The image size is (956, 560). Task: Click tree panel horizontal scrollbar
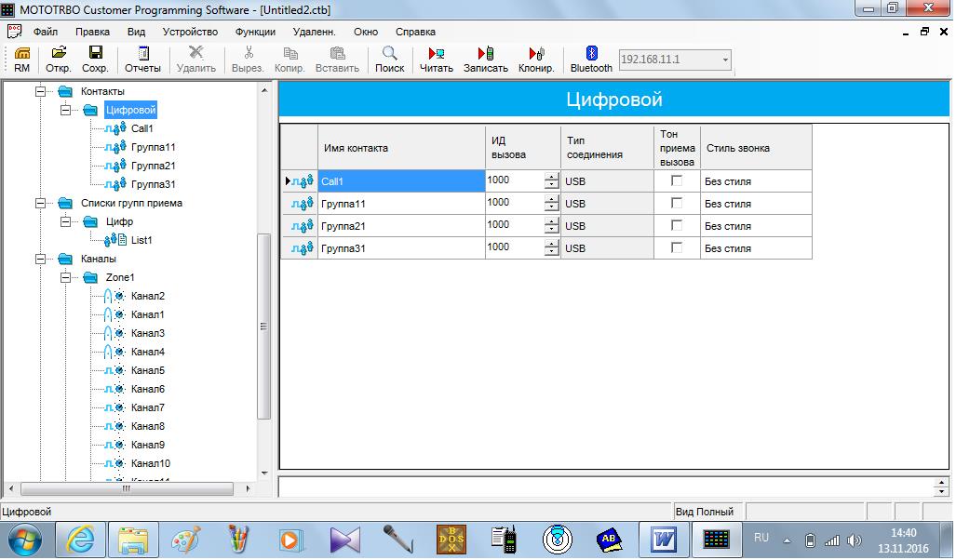127,488
